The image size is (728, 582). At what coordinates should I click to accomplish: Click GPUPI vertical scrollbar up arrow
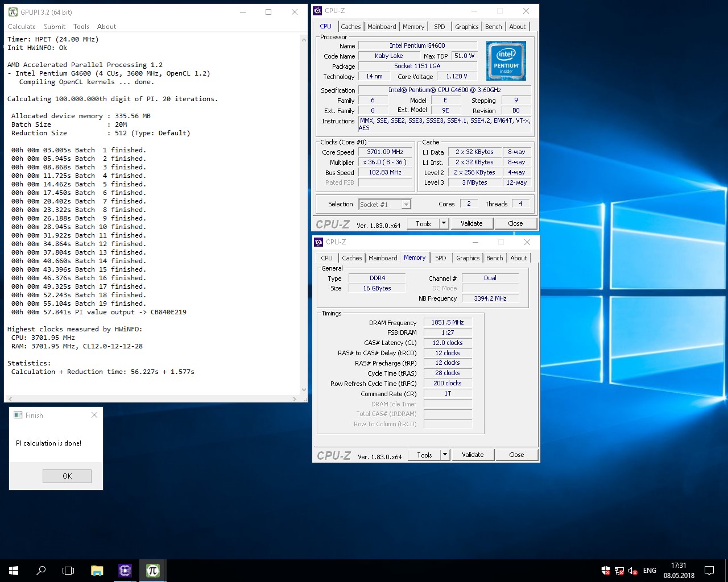(x=304, y=39)
